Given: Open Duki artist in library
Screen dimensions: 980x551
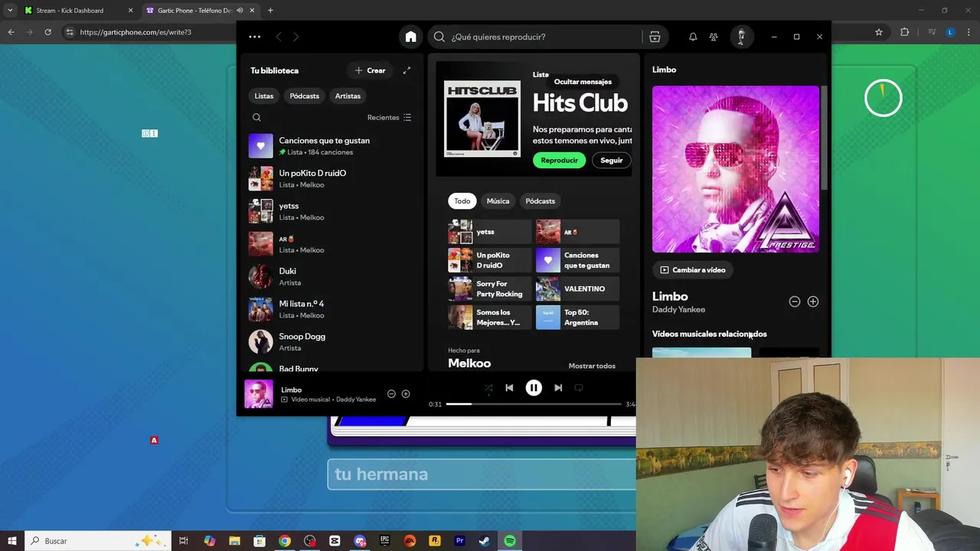Looking at the screenshot, I should coord(332,276).
